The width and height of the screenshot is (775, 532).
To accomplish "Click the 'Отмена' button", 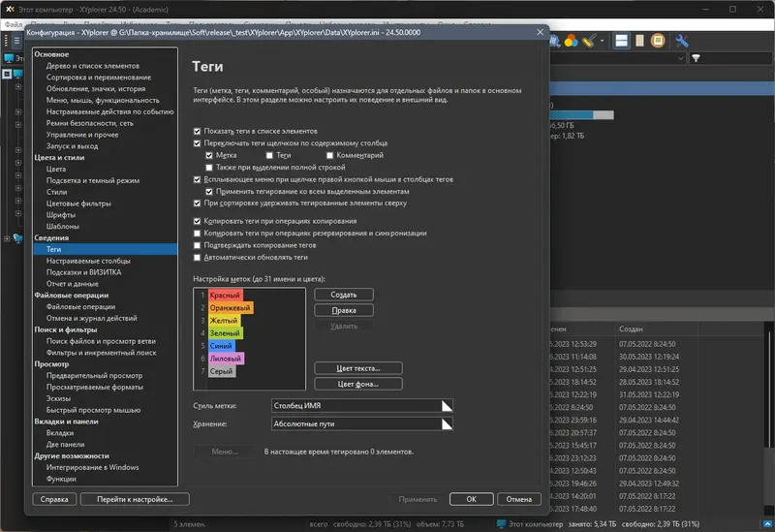I will click(x=519, y=499).
